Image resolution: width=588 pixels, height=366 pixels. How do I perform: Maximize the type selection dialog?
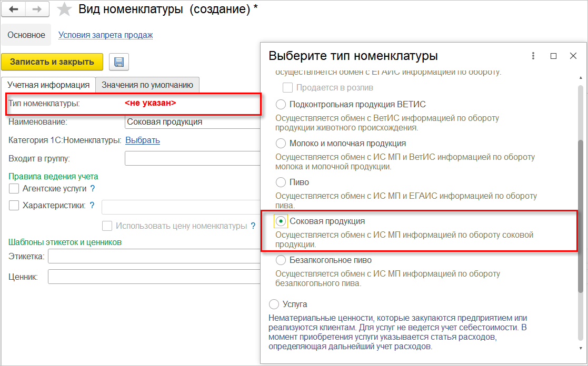(553, 56)
